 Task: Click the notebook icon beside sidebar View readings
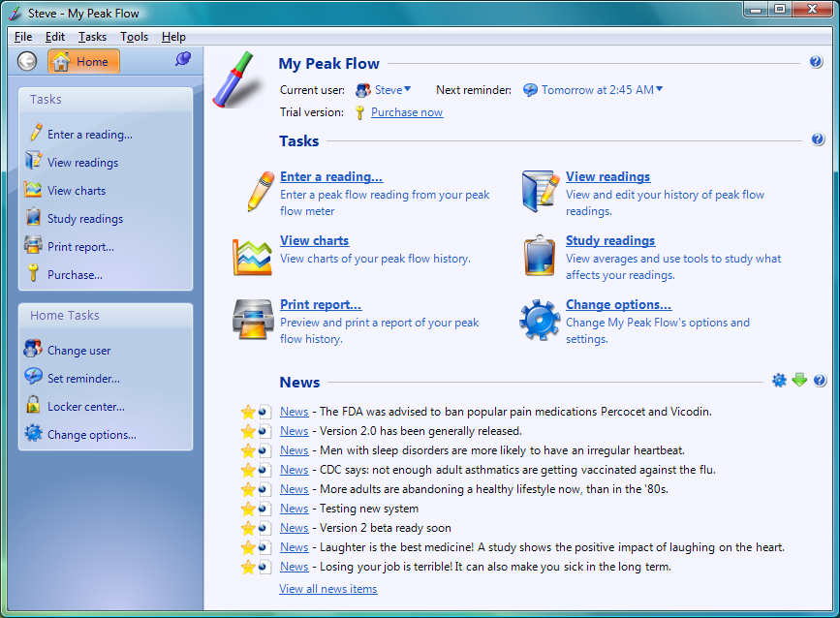33,161
